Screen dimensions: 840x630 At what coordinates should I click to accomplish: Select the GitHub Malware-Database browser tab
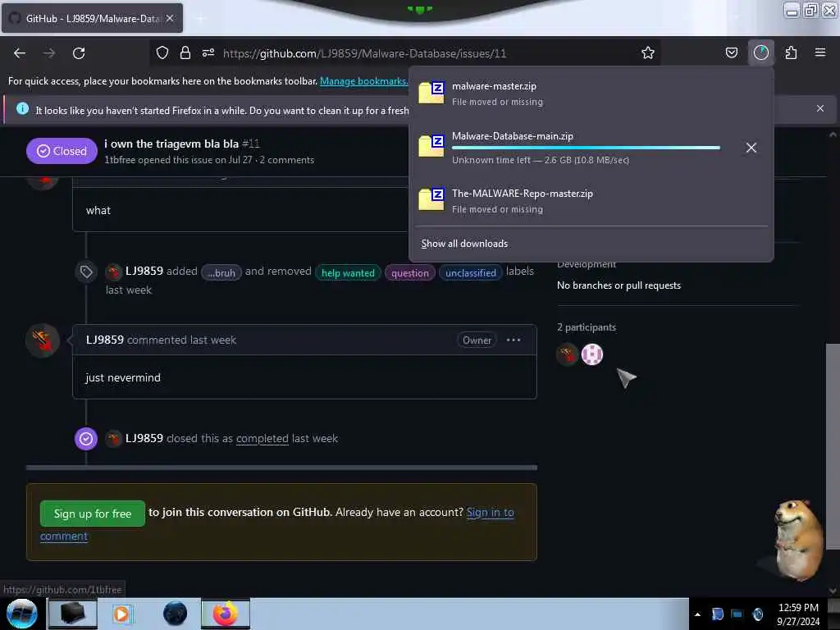92,18
